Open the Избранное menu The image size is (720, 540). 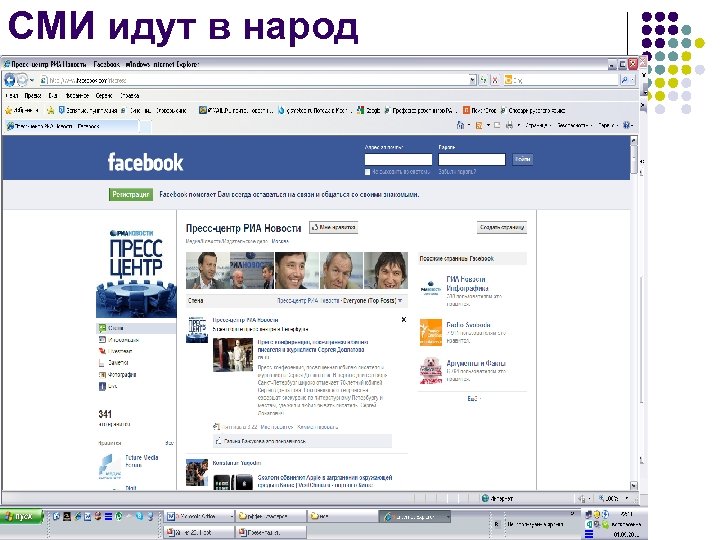click(x=77, y=96)
